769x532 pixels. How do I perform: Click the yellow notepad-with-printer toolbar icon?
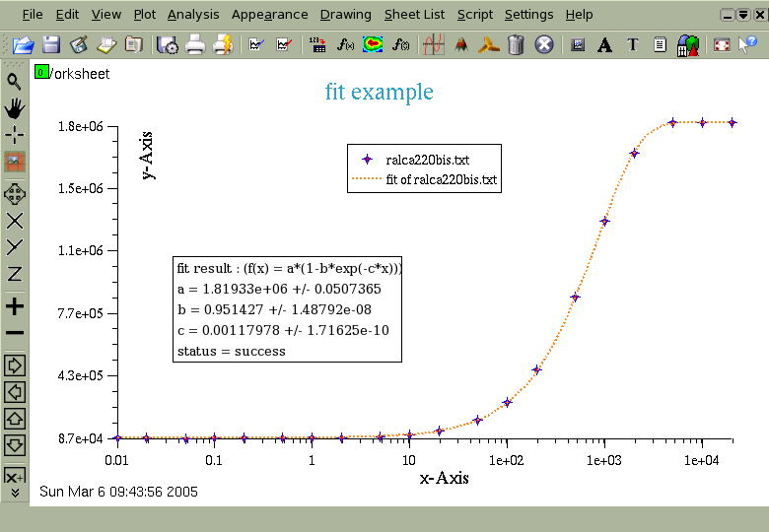pyautogui.click(x=106, y=45)
